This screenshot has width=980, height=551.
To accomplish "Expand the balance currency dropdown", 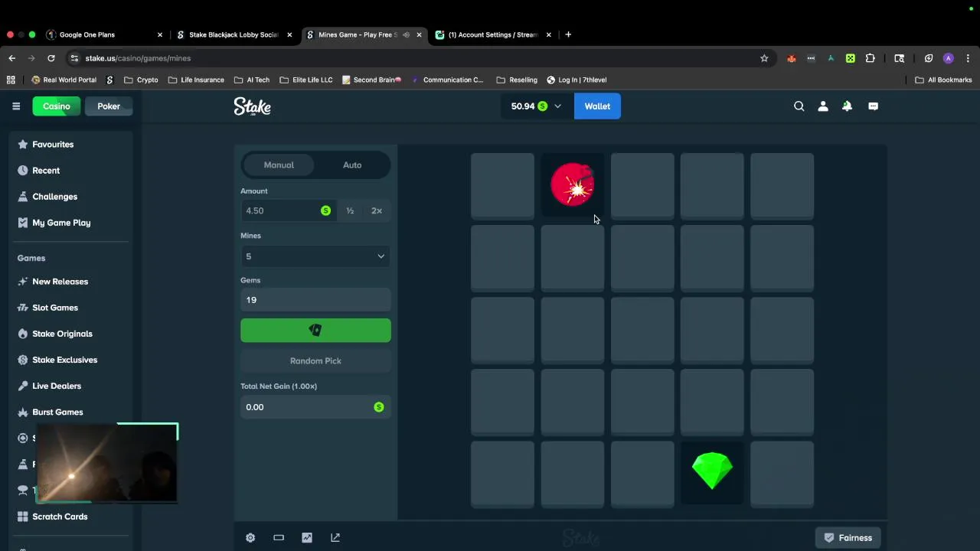I will (x=557, y=106).
